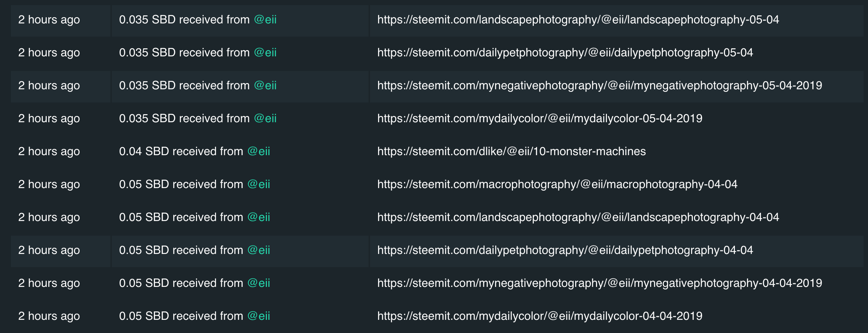The height and width of the screenshot is (333, 868).
Task: Click the dailypetphotography-05-04 memo URL
Action: coord(565,53)
